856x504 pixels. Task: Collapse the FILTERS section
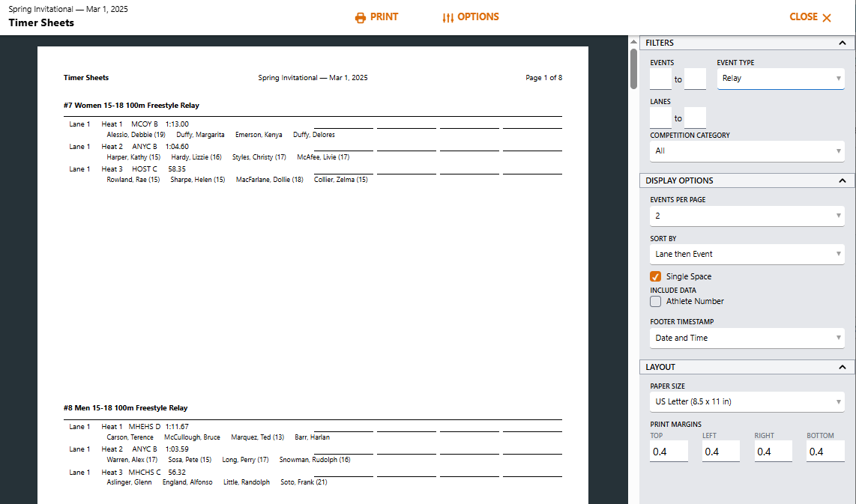coord(843,43)
